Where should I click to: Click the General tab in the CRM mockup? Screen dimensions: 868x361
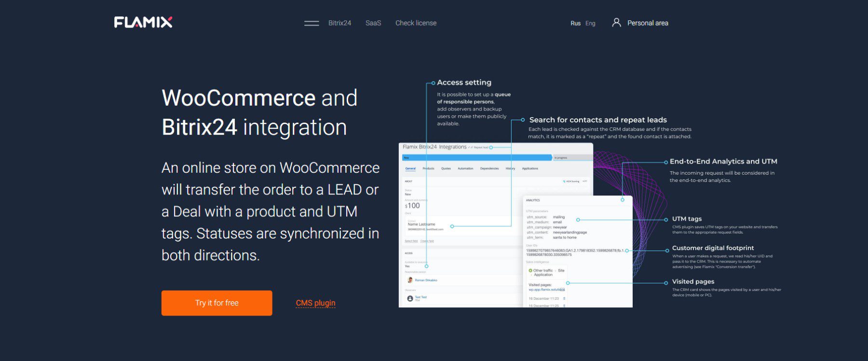coord(410,168)
